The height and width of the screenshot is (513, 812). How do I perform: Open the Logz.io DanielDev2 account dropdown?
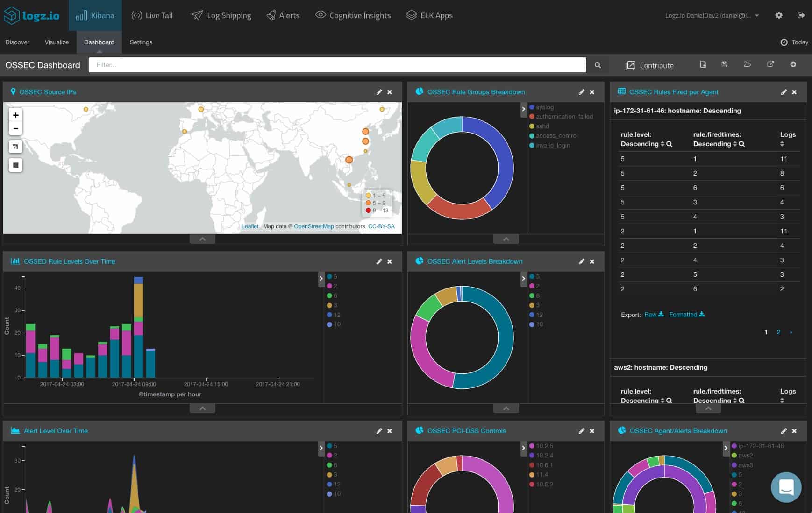[x=712, y=15]
